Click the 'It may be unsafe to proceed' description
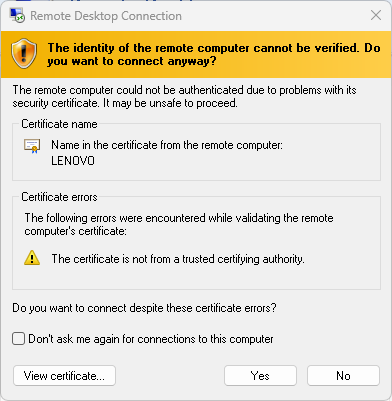Viewport: 392px width, 401px height. [170, 103]
